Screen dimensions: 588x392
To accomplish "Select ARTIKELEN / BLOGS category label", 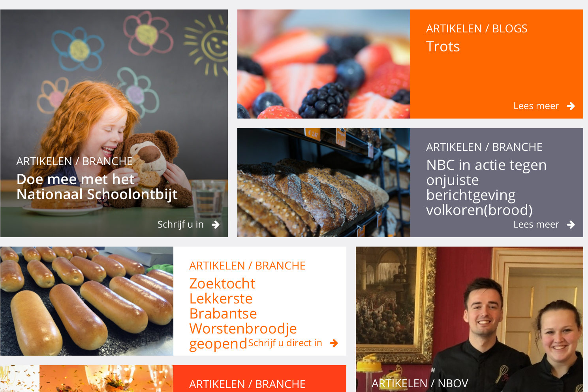I will pyautogui.click(x=477, y=28).
